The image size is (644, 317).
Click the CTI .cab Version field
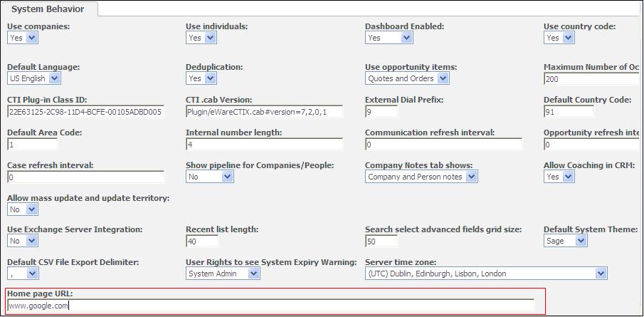click(265, 111)
